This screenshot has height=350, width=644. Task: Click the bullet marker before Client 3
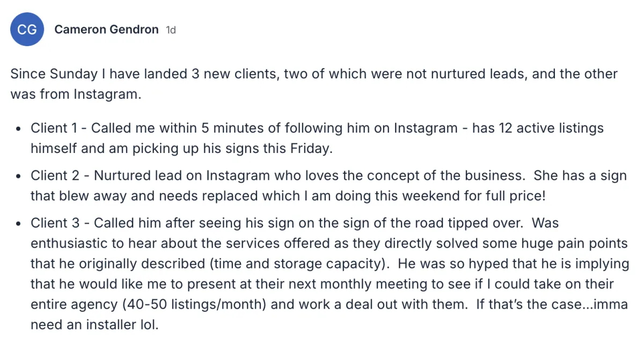point(19,224)
